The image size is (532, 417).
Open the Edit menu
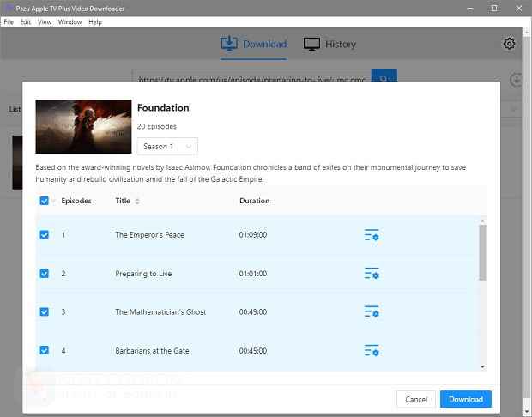[26, 22]
